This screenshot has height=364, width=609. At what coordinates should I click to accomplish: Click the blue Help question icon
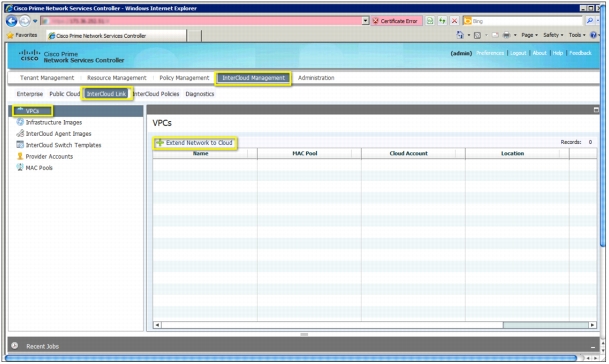tap(593, 35)
